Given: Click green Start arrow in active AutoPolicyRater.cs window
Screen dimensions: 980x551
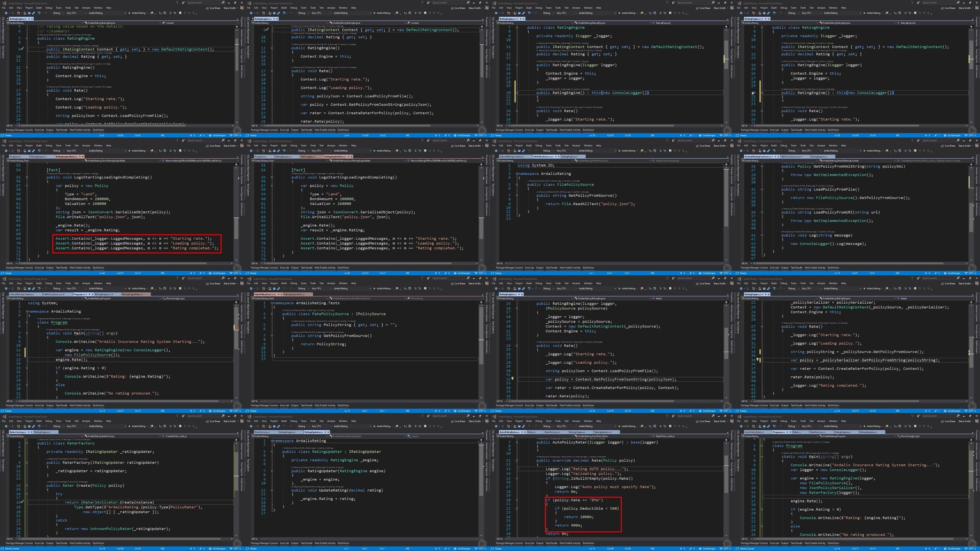Looking at the screenshot, I should click(619, 426).
